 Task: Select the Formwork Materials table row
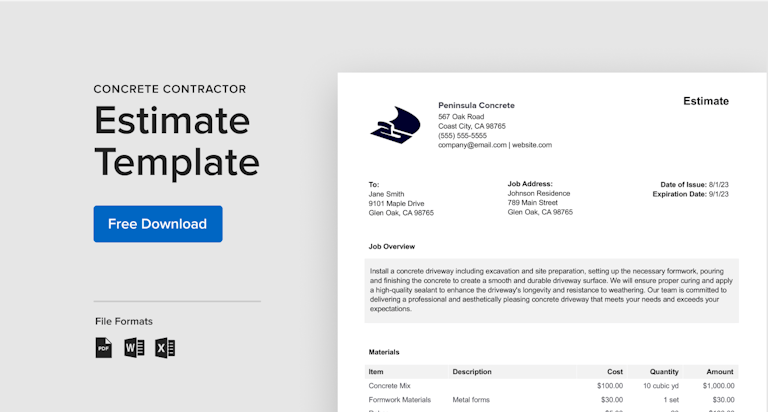552,400
